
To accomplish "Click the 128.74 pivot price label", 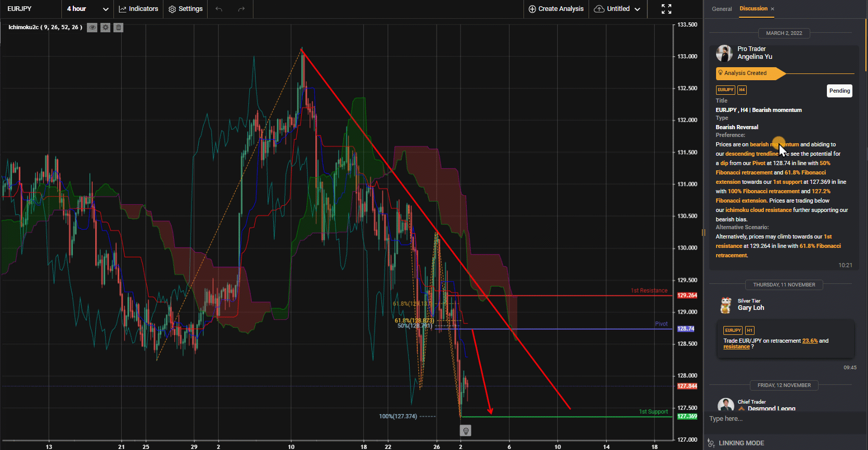I will coord(686,329).
